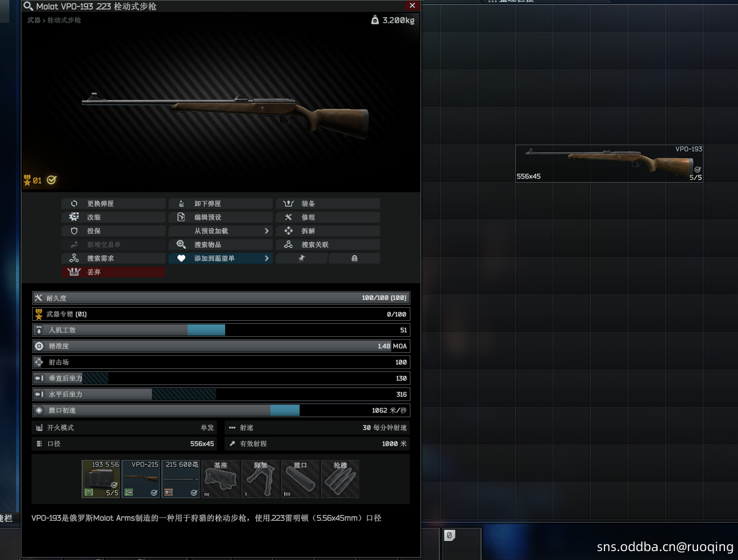Click the puzzle icon beside 改装
This screenshot has width=738, height=560.
(74, 217)
